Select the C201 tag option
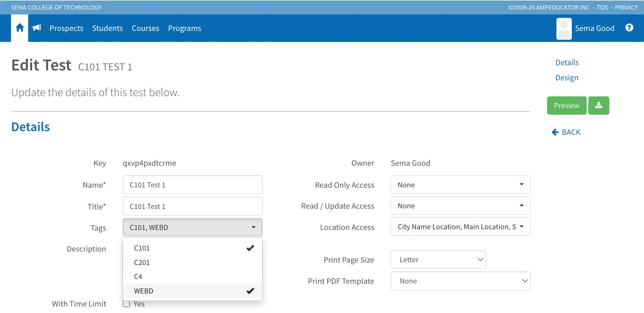 [192, 263]
